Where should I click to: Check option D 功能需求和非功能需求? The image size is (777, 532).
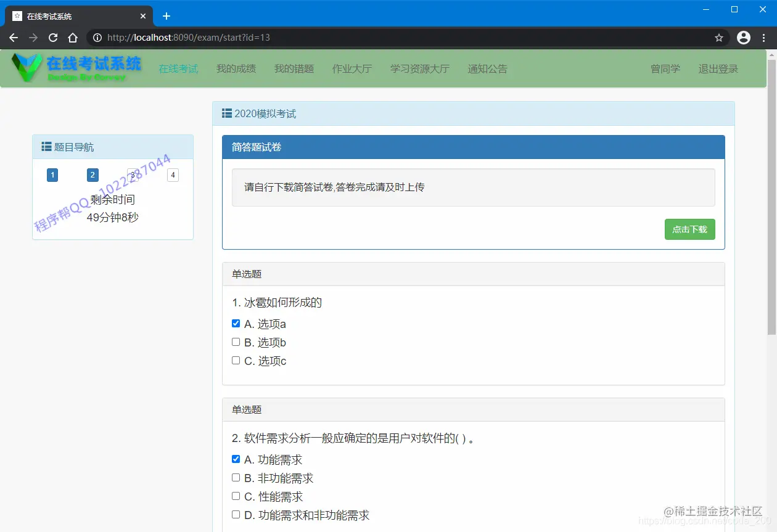(236, 514)
